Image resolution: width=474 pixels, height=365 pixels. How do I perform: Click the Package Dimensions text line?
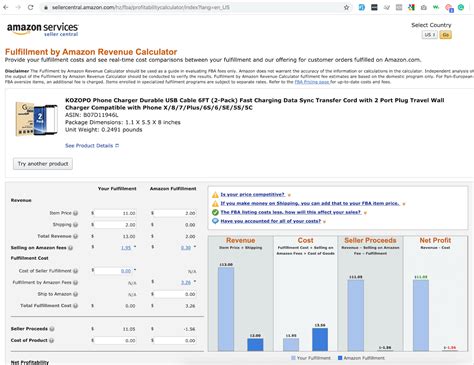(x=123, y=122)
